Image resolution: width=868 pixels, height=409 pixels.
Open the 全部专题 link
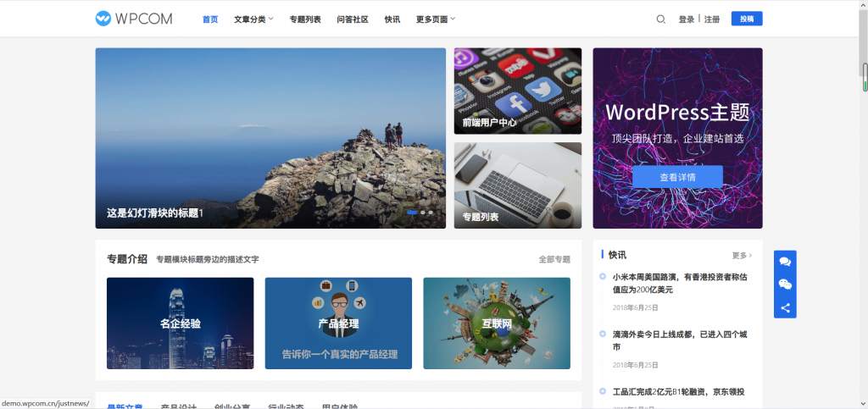click(x=554, y=259)
